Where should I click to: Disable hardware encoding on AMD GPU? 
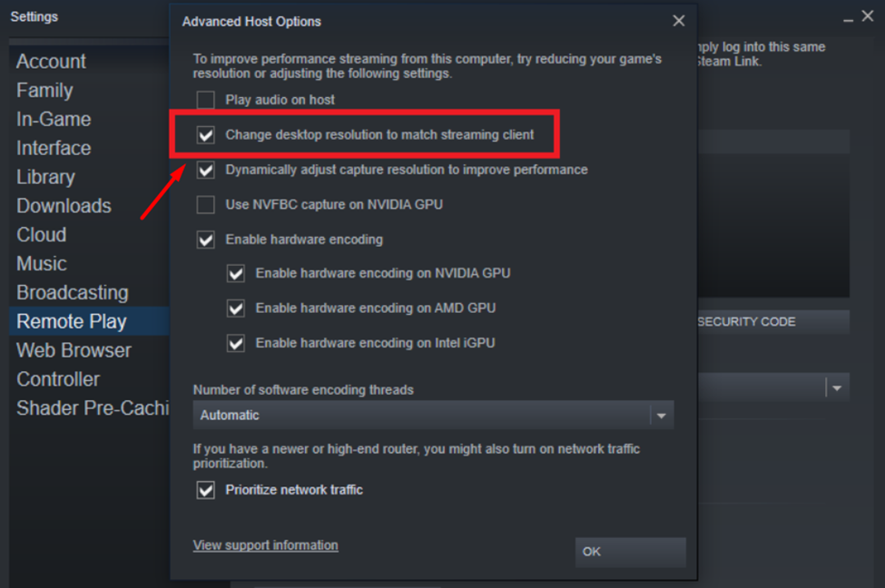[236, 309]
